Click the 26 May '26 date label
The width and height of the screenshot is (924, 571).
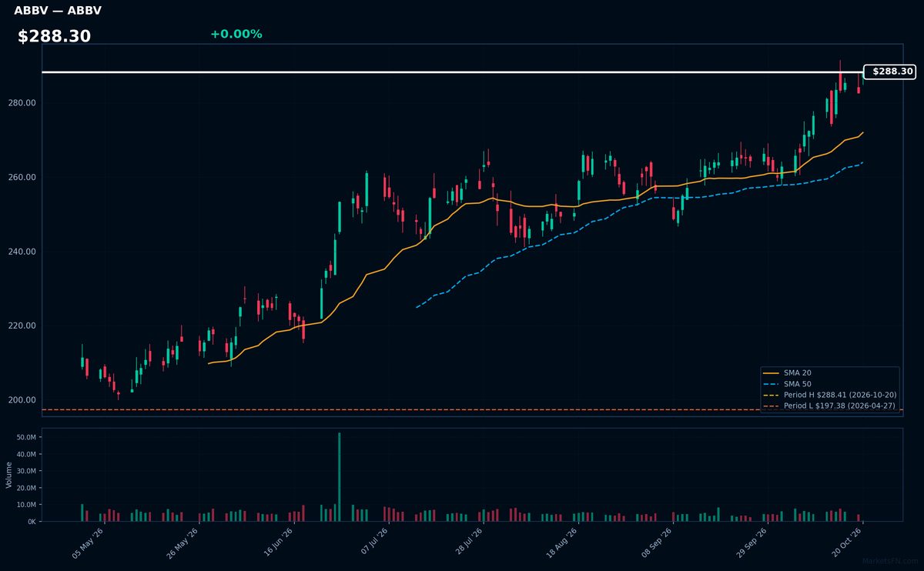coord(183,542)
